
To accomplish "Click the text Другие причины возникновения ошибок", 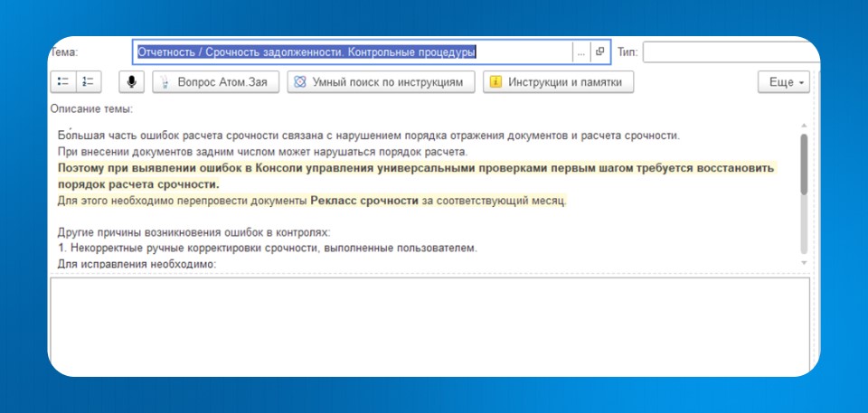I will (193, 232).
